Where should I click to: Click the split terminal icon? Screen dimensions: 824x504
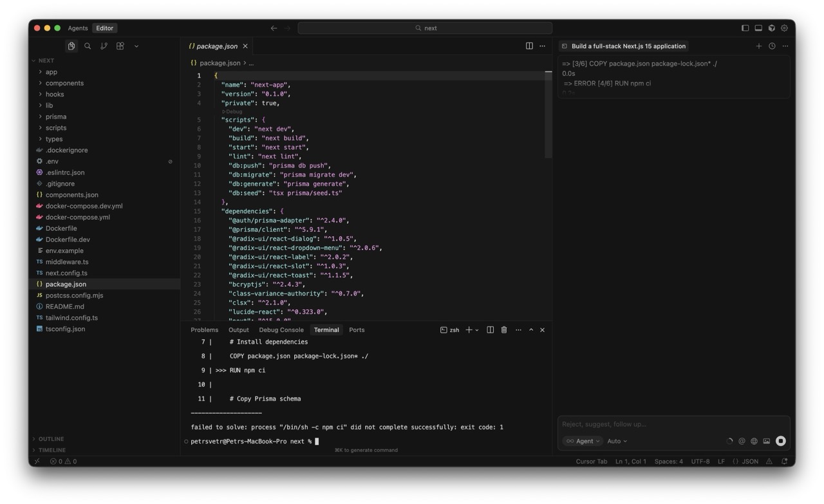490,330
